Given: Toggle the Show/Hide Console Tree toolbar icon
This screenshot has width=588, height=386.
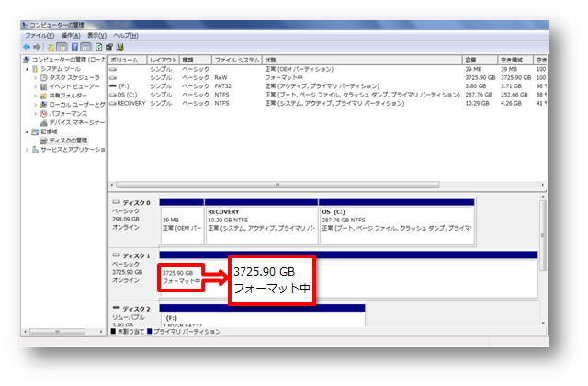Looking at the screenshot, I should (62, 47).
